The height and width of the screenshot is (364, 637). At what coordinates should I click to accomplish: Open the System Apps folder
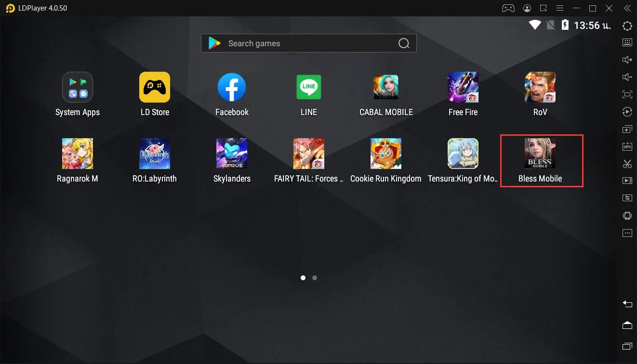(x=78, y=87)
